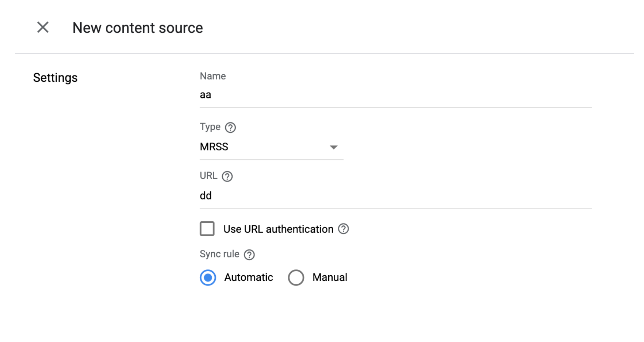Click the help icon next to URL

click(227, 176)
